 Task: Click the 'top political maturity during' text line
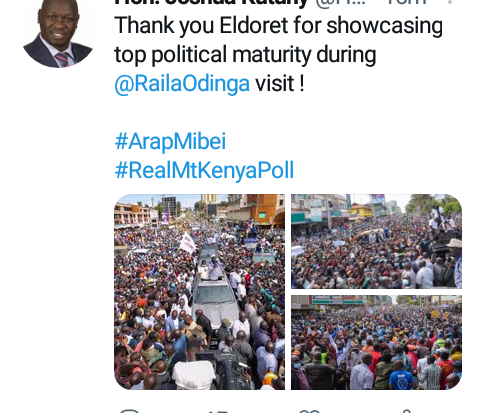coord(245,54)
